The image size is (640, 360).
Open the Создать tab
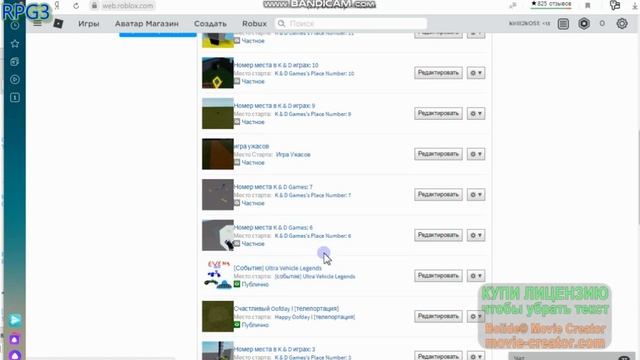[210, 24]
